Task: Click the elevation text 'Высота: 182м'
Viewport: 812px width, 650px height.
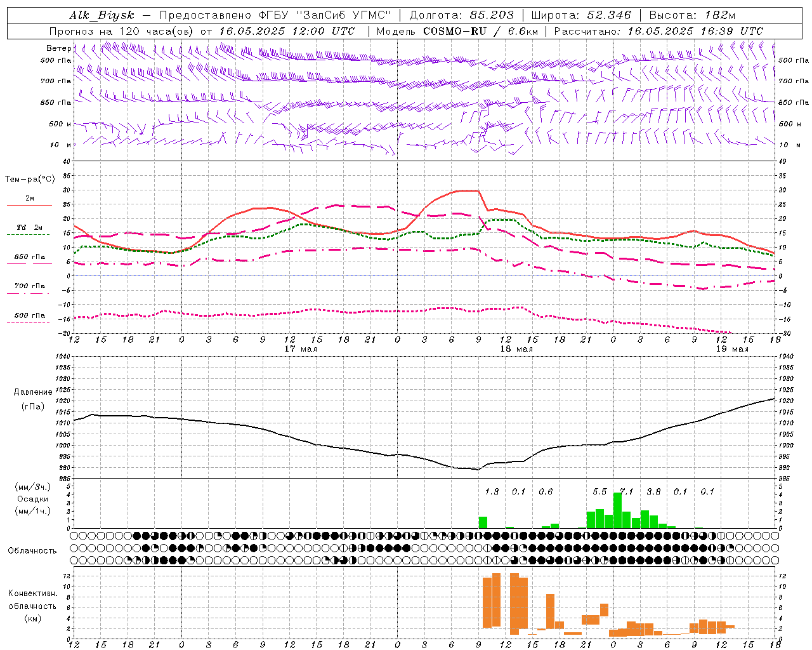Action: pos(692,15)
